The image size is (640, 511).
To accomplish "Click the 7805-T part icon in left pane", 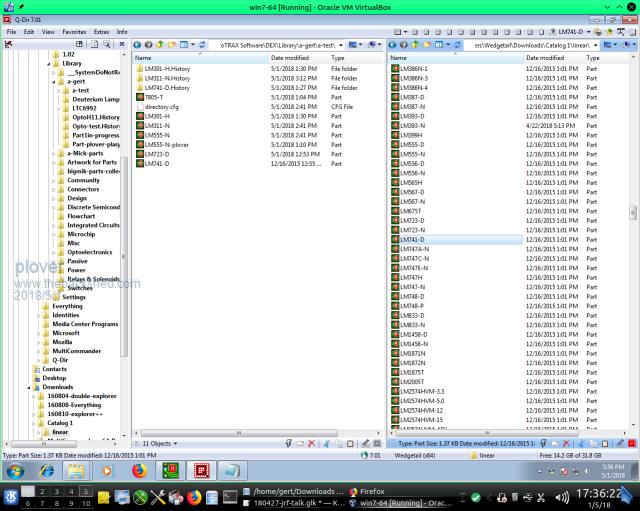I will click(x=139, y=97).
